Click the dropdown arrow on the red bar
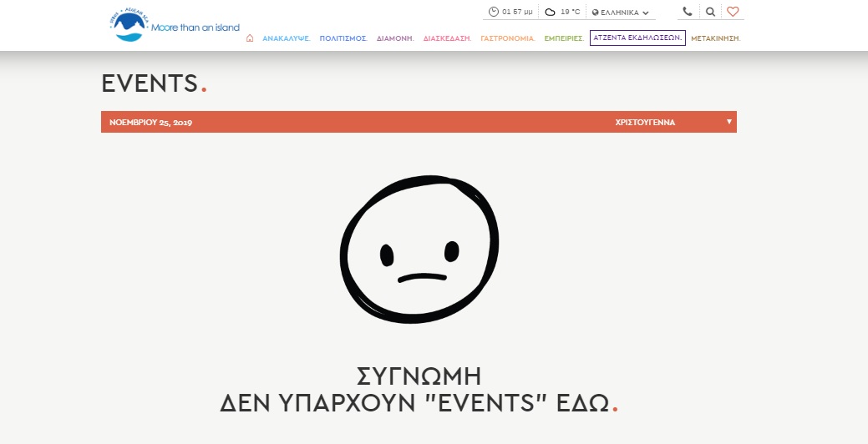The width and height of the screenshot is (868, 444). (x=728, y=122)
